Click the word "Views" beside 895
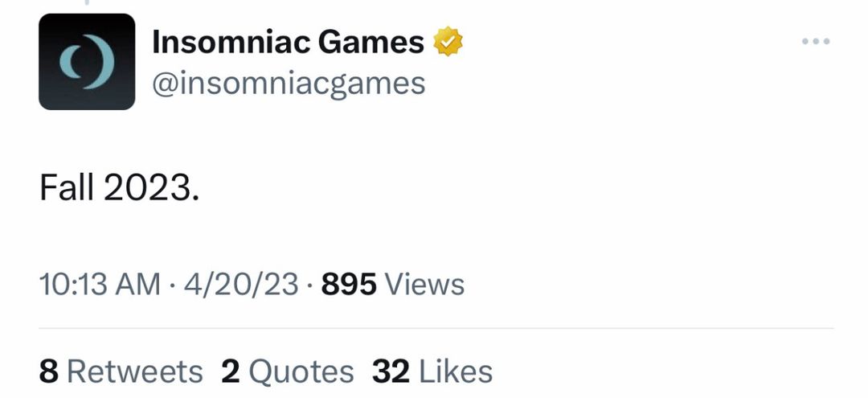 [x=424, y=285]
